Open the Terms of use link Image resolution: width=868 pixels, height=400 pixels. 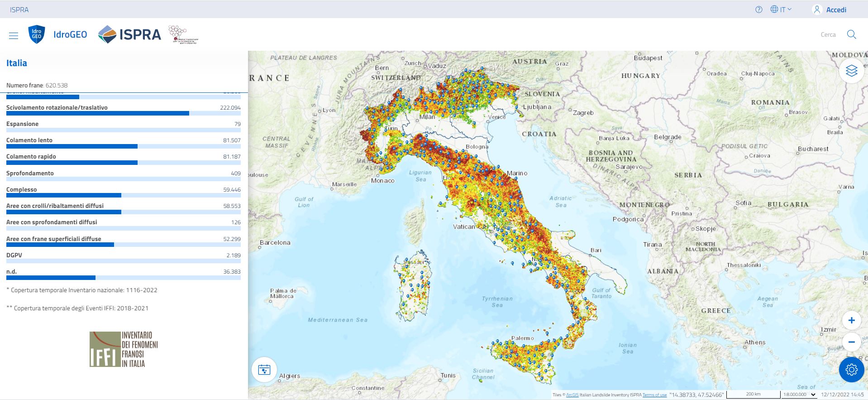pos(654,395)
